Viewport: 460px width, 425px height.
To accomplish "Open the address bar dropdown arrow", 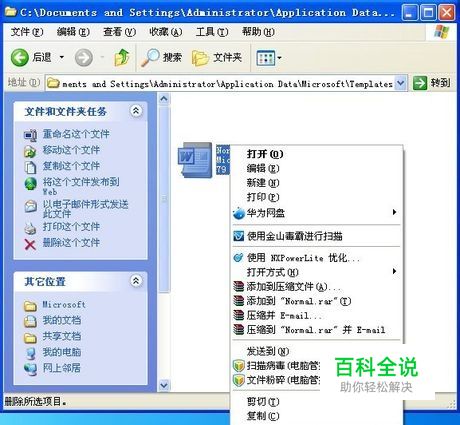I will tap(401, 83).
